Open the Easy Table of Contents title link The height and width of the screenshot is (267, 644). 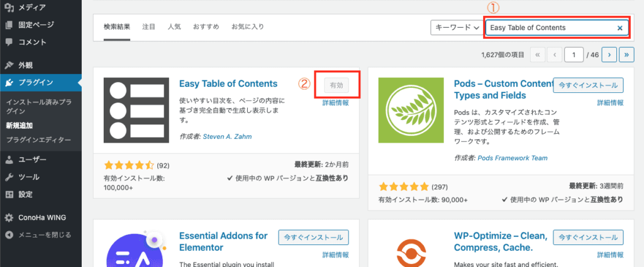point(228,84)
